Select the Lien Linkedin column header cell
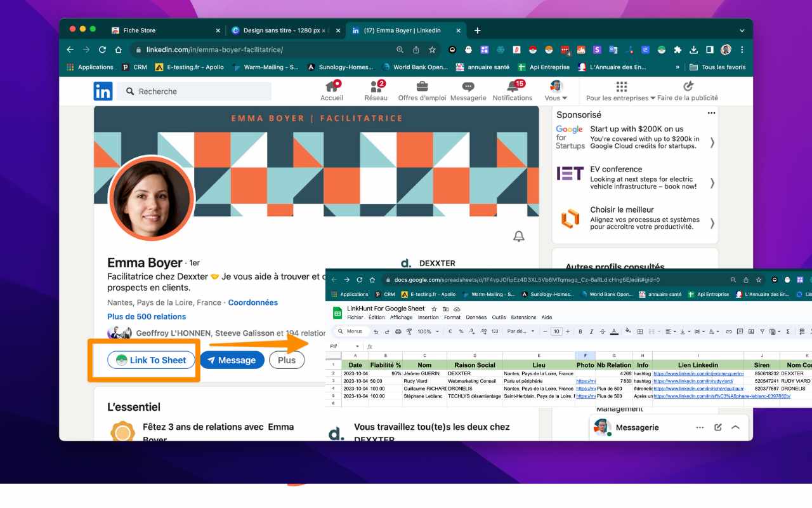The image size is (812, 508). (x=698, y=365)
